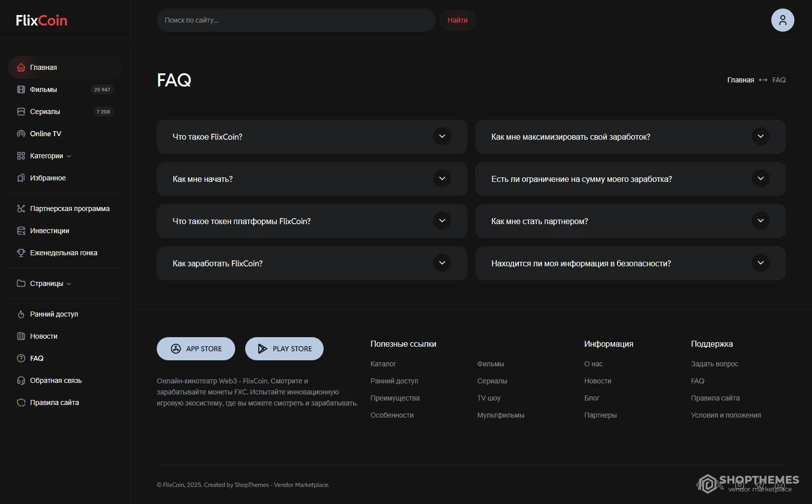Click the FlixCoin logo

point(42,21)
